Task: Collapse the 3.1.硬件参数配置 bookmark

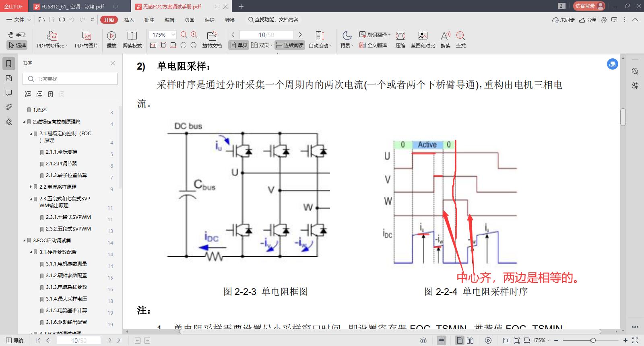Action: pos(31,252)
